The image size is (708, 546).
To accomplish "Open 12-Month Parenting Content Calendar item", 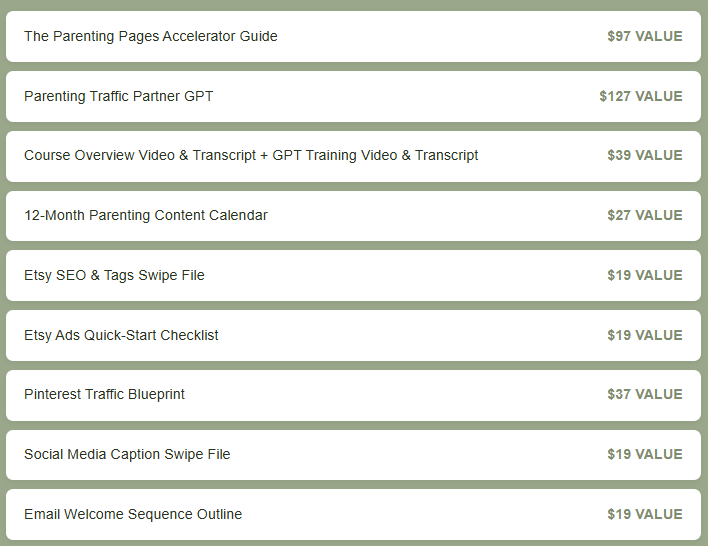I will point(353,215).
